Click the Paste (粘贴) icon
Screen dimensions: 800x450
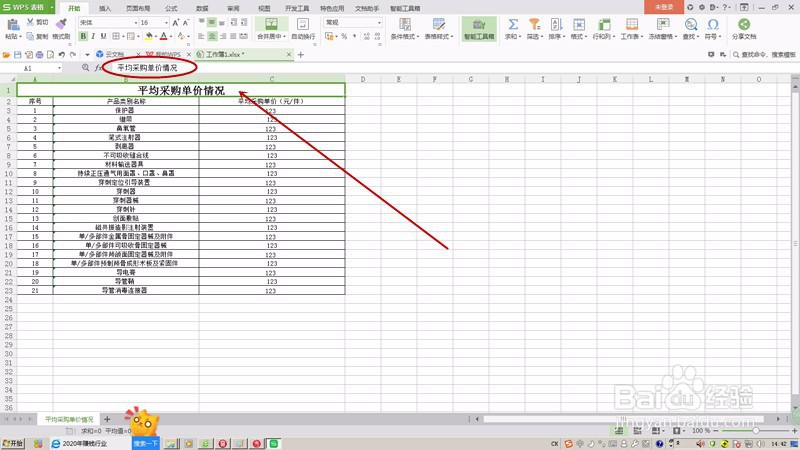[12, 24]
